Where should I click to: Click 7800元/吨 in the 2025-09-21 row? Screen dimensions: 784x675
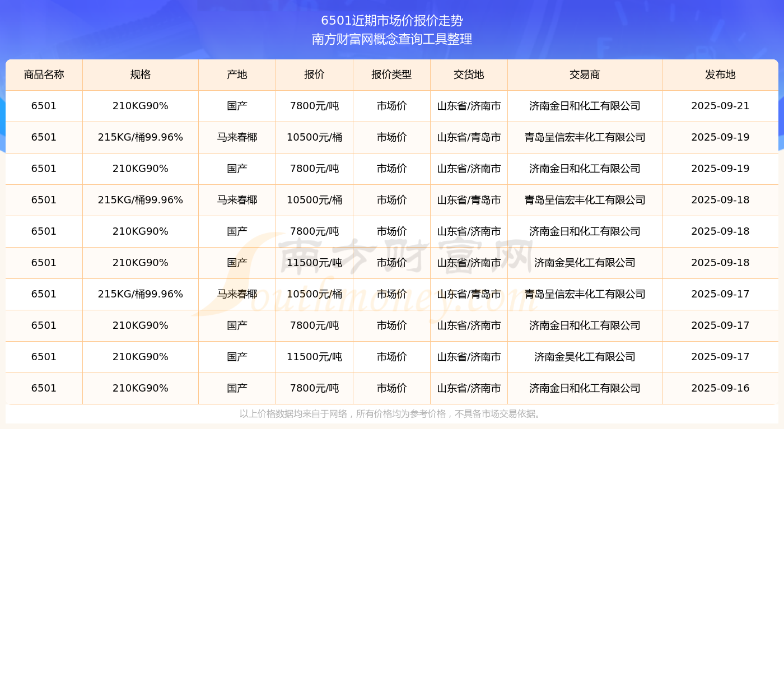click(x=314, y=106)
